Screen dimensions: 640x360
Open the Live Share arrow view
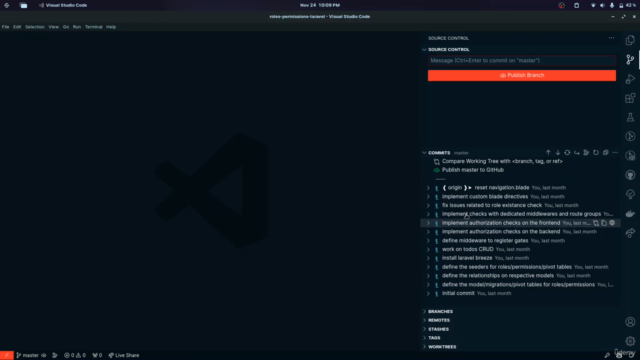point(630,233)
